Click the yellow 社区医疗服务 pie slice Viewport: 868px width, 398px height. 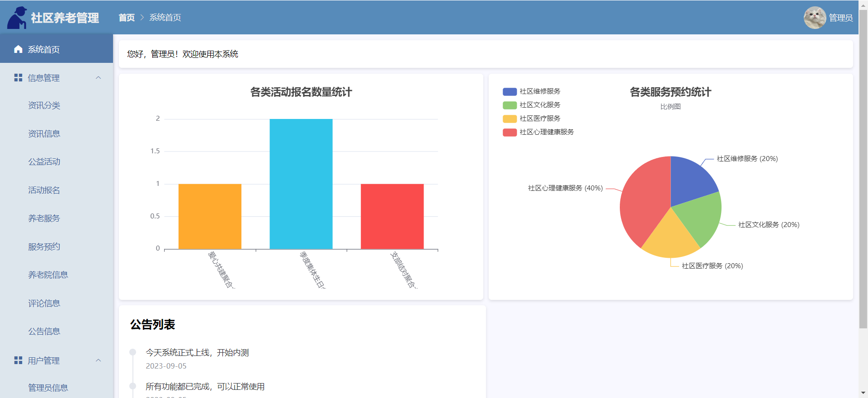670,237
